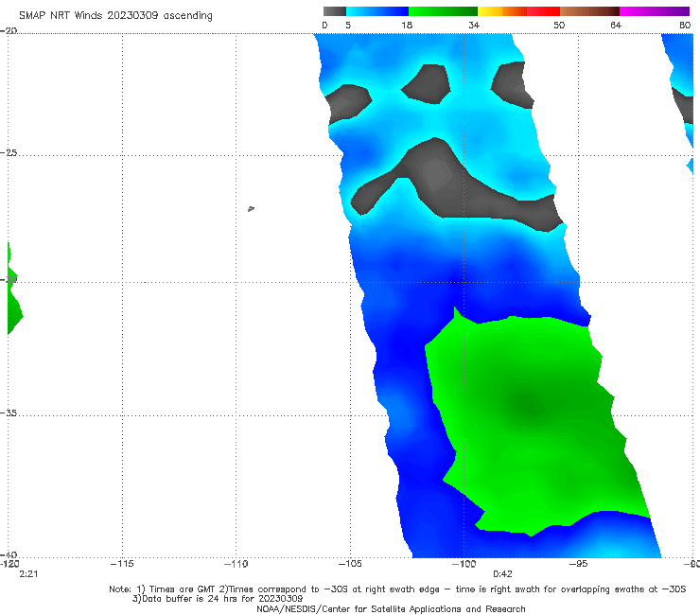Click the dark green wind maximum center
The height and width of the screenshot is (615, 700).
point(530,407)
